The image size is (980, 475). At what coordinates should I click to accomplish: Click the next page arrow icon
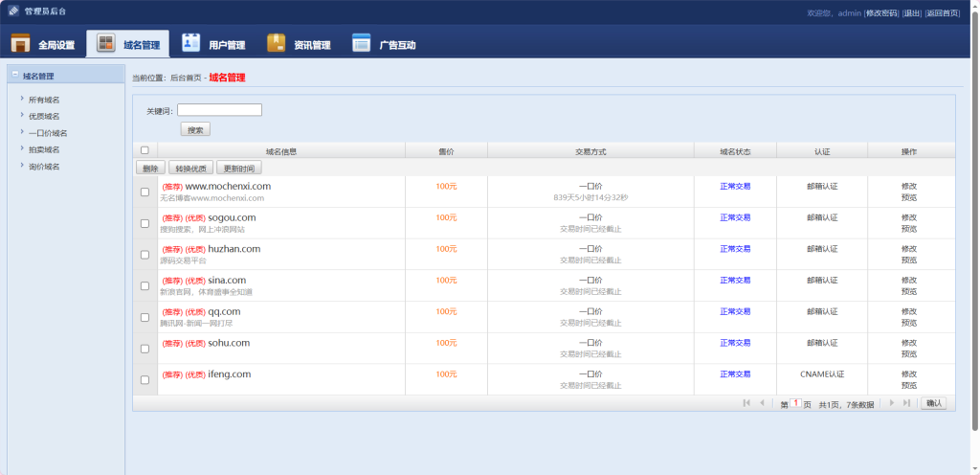(x=892, y=403)
